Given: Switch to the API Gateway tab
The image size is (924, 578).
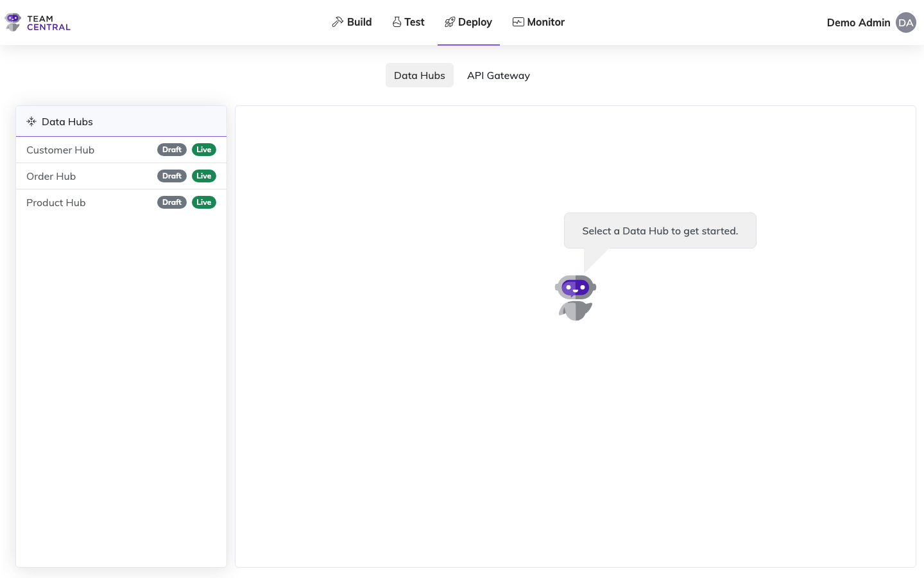Looking at the screenshot, I should pyautogui.click(x=498, y=75).
